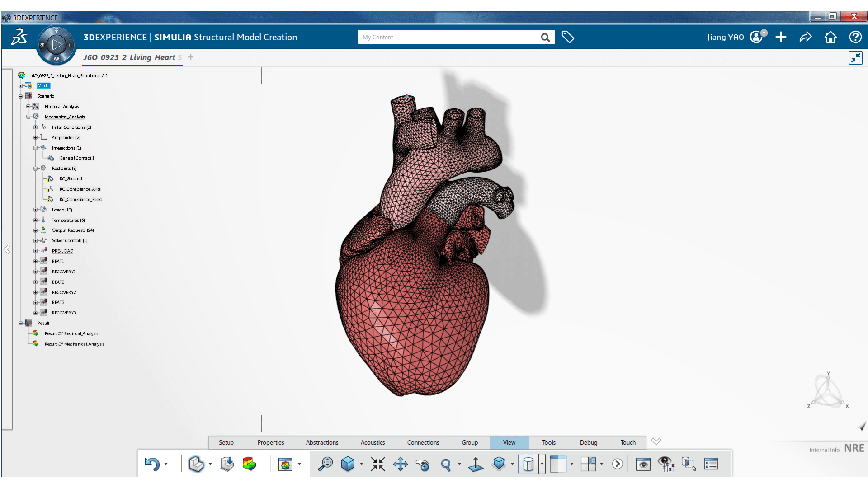Image resolution: width=868 pixels, height=488 pixels.
Task: Click the search magnifier button
Action: pyautogui.click(x=546, y=37)
